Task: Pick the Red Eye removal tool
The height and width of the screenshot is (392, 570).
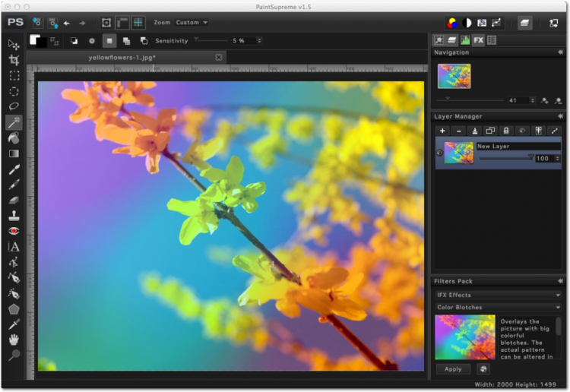Action: pos(14,231)
